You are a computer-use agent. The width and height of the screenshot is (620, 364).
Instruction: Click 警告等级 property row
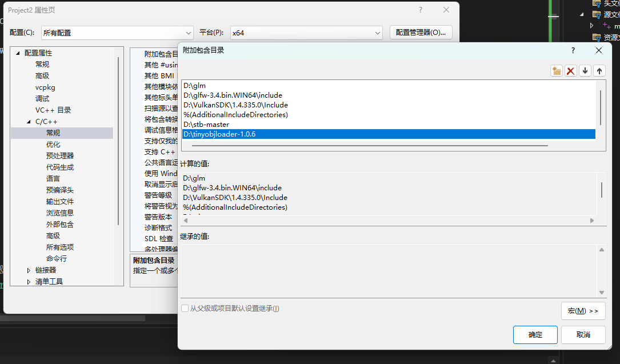(158, 195)
